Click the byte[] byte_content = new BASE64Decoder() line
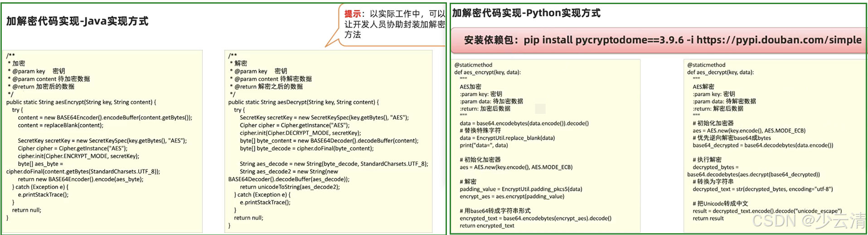This screenshot has width=868, height=235. (329, 141)
